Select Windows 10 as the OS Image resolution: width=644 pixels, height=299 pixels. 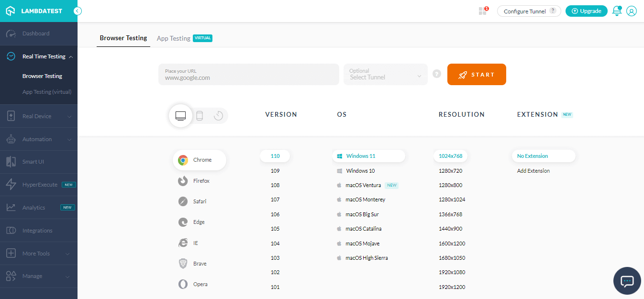(x=360, y=170)
